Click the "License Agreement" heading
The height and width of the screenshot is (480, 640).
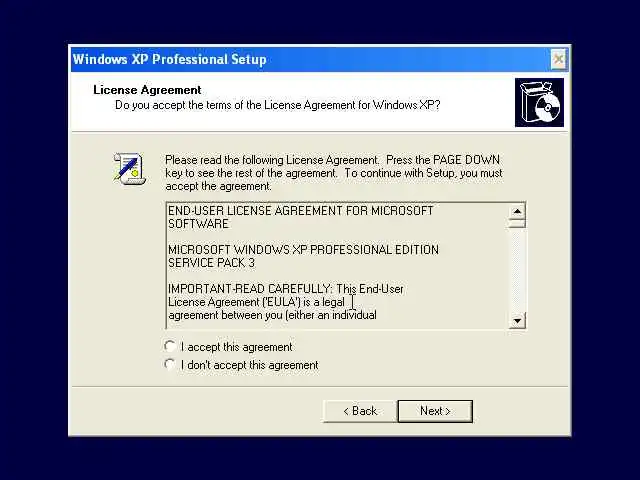pos(147,90)
